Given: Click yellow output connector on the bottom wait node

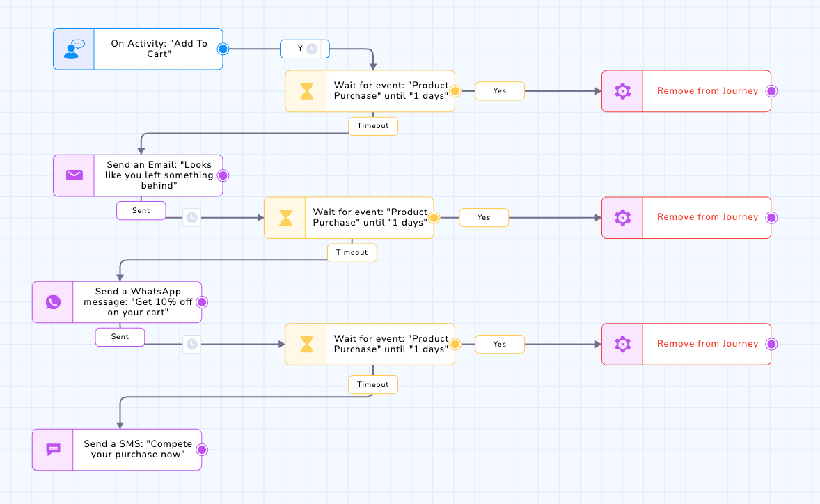Looking at the screenshot, I should 455,344.
